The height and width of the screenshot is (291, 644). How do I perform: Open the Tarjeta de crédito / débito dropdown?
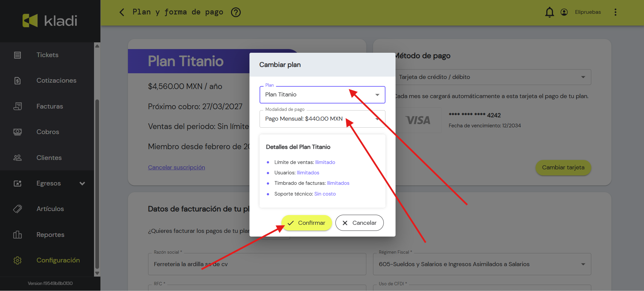point(493,77)
